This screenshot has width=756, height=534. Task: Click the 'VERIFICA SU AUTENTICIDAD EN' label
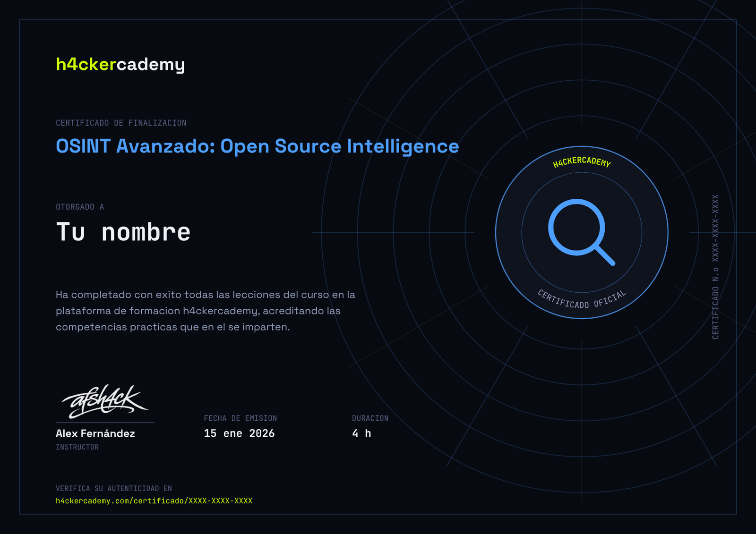pyautogui.click(x=114, y=488)
